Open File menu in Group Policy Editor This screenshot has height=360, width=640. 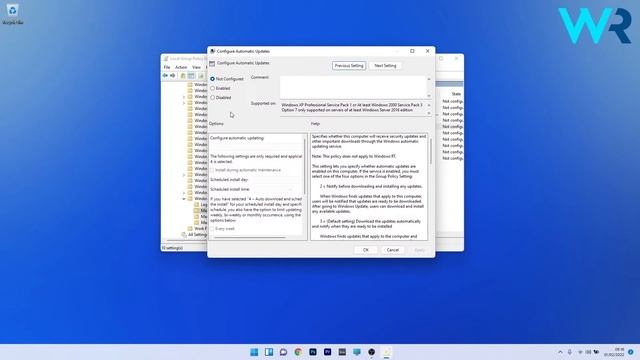(167, 67)
